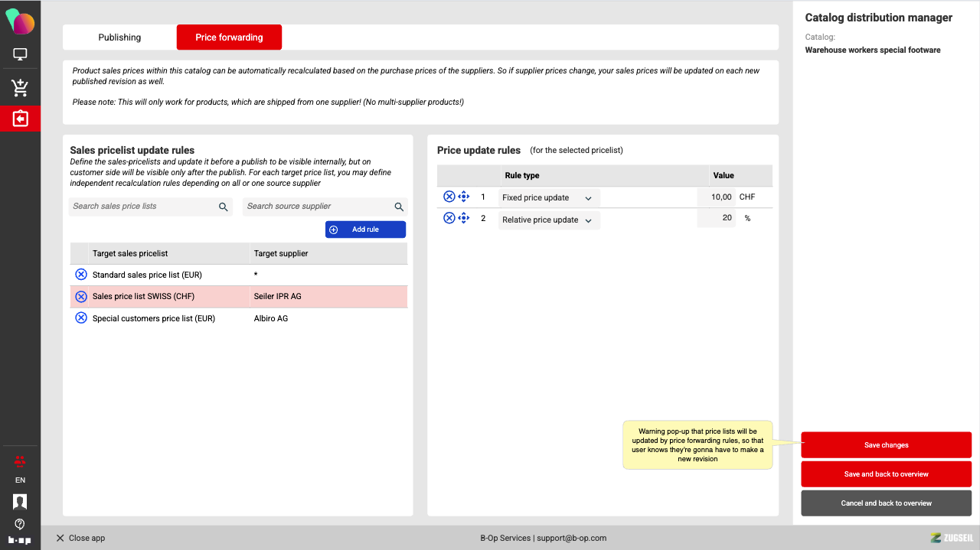Search icon in sales price lists field
This screenshot has height=550, width=980.
pos(224,207)
